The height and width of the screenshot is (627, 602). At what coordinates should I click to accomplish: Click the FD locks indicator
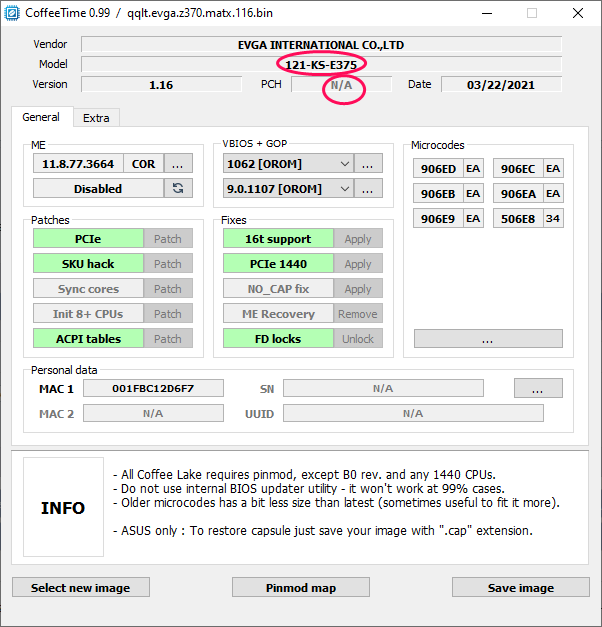pyautogui.click(x=278, y=339)
